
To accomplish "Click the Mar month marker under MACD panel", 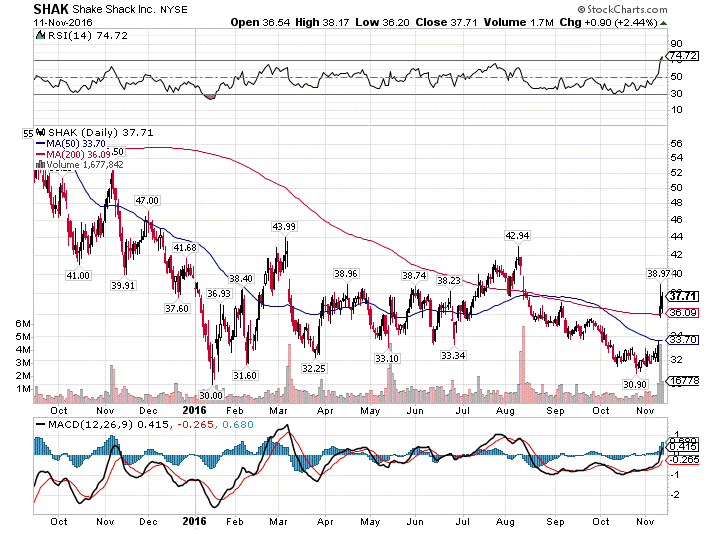I will [278, 522].
